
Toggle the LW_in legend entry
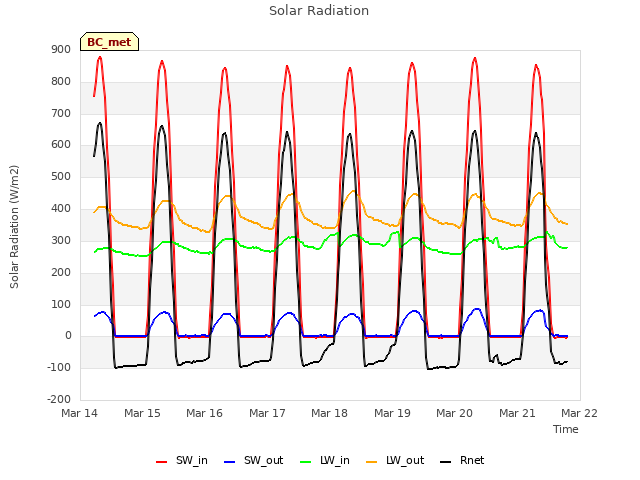325,461
